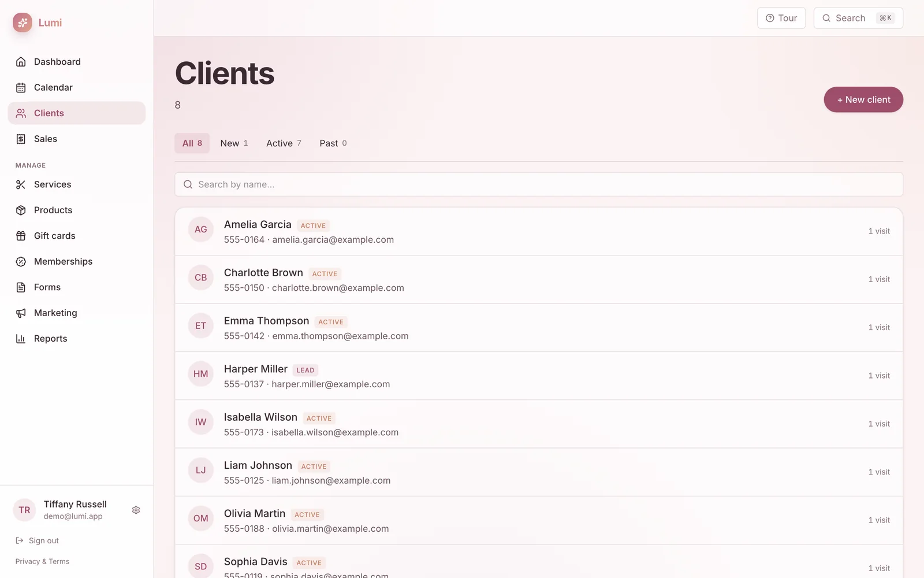This screenshot has height=578, width=924.
Task: Click the Gift cards gift icon
Action: coord(21,236)
